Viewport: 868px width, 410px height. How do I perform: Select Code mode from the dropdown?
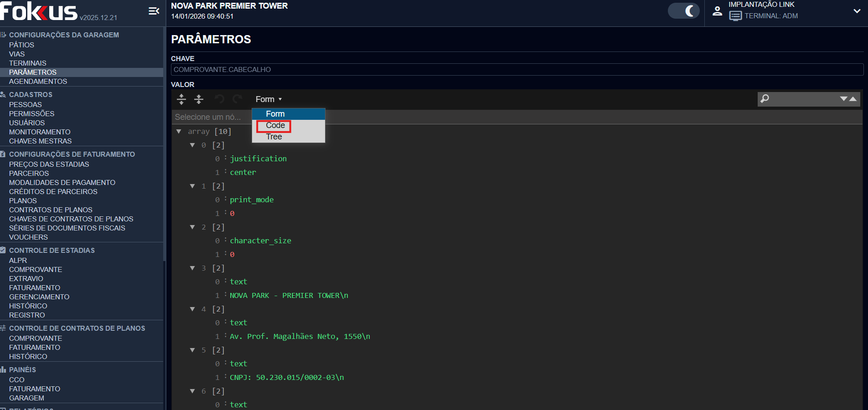point(275,125)
